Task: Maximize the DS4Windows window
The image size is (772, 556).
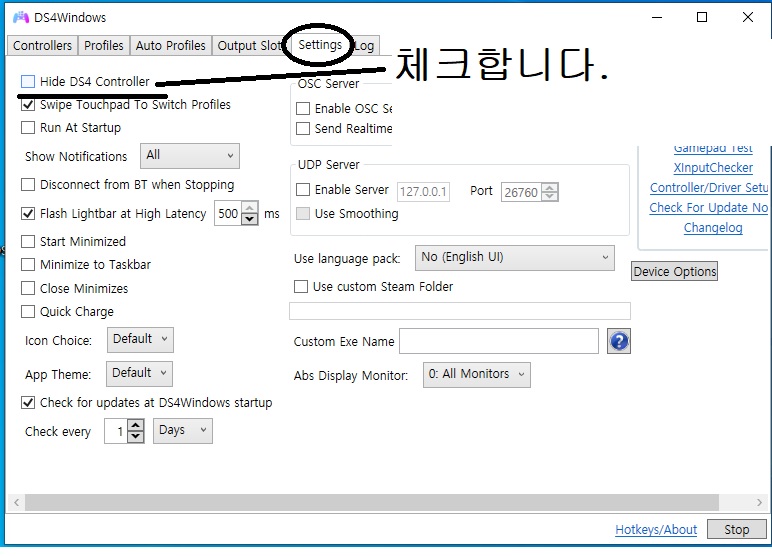Action: pos(702,17)
